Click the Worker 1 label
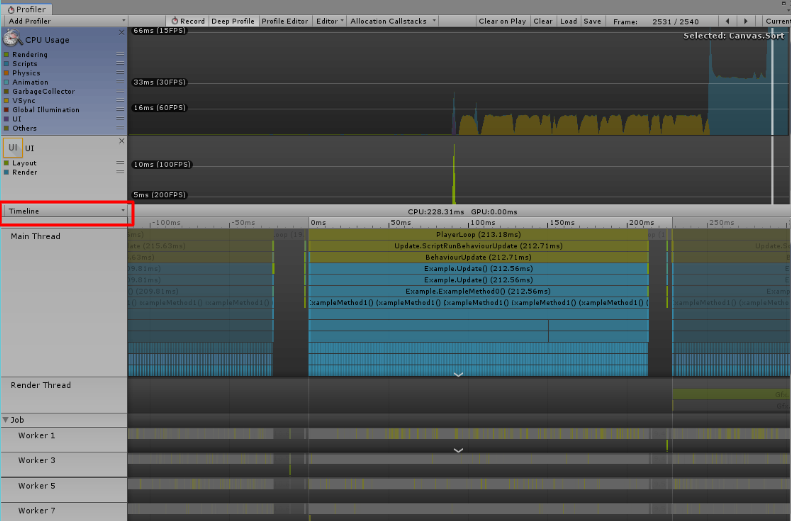 pyautogui.click(x=36, y=435)
